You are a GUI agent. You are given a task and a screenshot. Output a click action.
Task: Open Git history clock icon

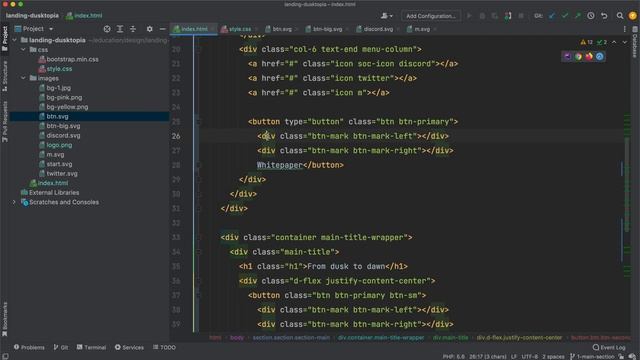tap(591, 16)
